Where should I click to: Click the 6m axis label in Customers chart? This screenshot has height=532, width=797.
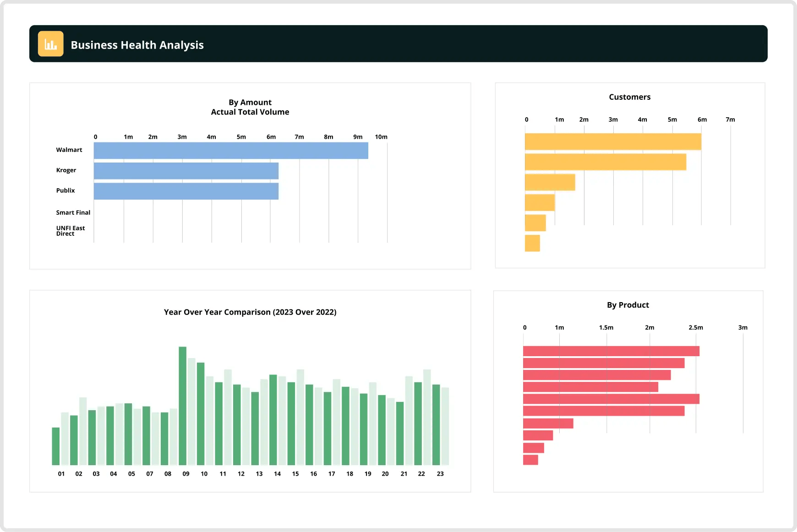(702, 119)
